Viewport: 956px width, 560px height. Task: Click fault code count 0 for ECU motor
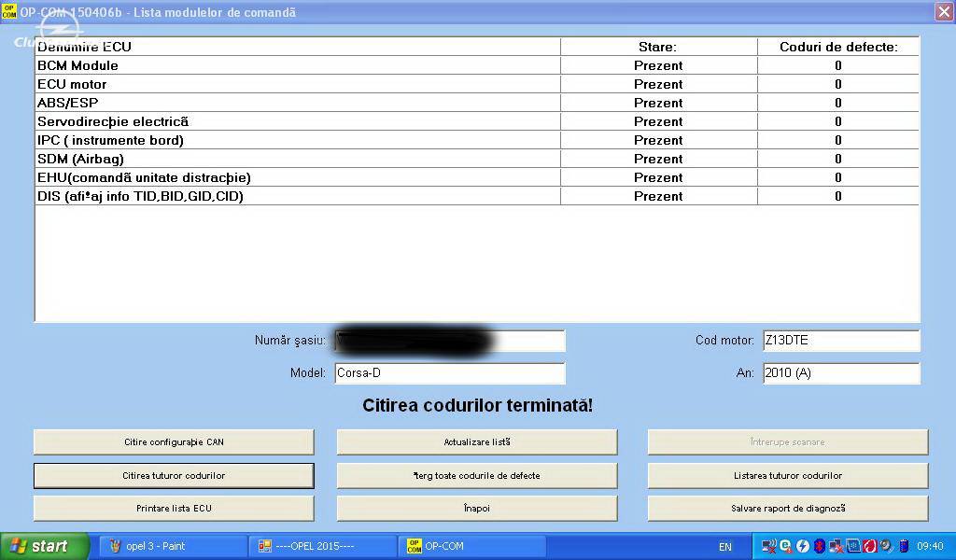click(x=838, y=84)
